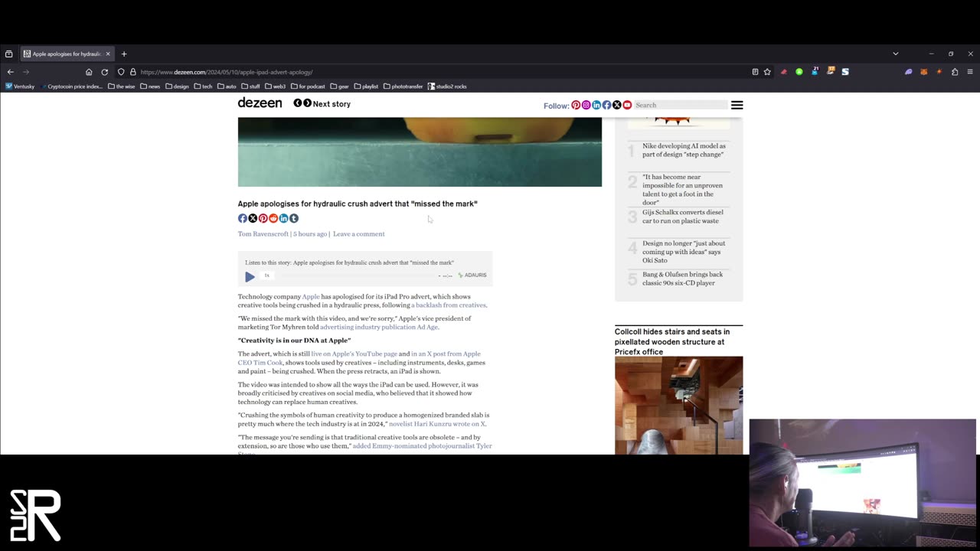Open the playlist bookmarks folder
The image size is (980, 551).
coord(366,86)
